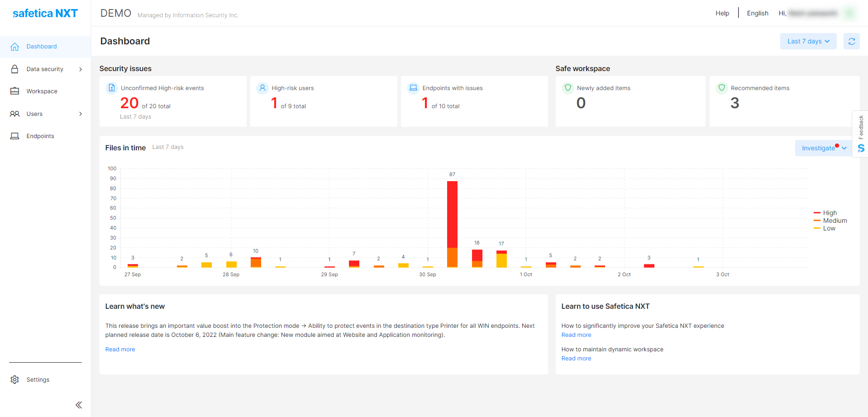
Task: Open Settings menu item
Action: tap(45, 379)
